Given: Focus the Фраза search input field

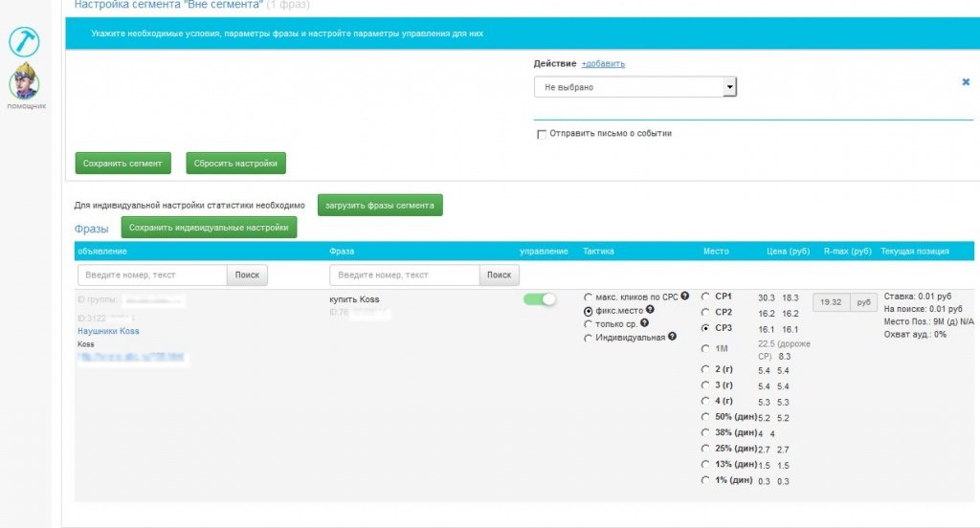Looking at the screenshot, I should click(405, 275).
